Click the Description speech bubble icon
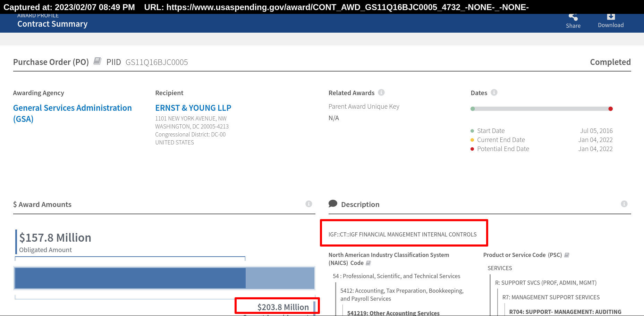The height and width of the screenshot is (316, 644). pos(333,203)
